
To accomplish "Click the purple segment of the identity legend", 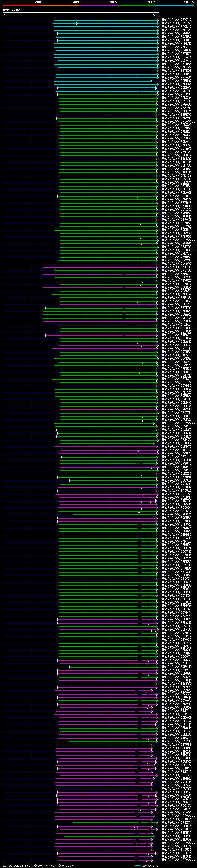I will 99,6.
